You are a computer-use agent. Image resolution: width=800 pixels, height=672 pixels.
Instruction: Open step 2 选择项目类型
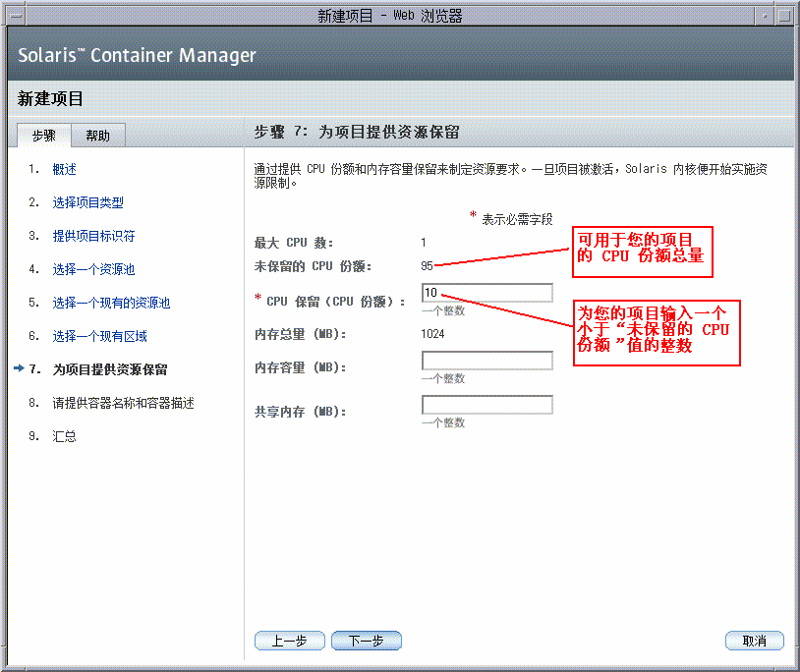click(87, 202)
